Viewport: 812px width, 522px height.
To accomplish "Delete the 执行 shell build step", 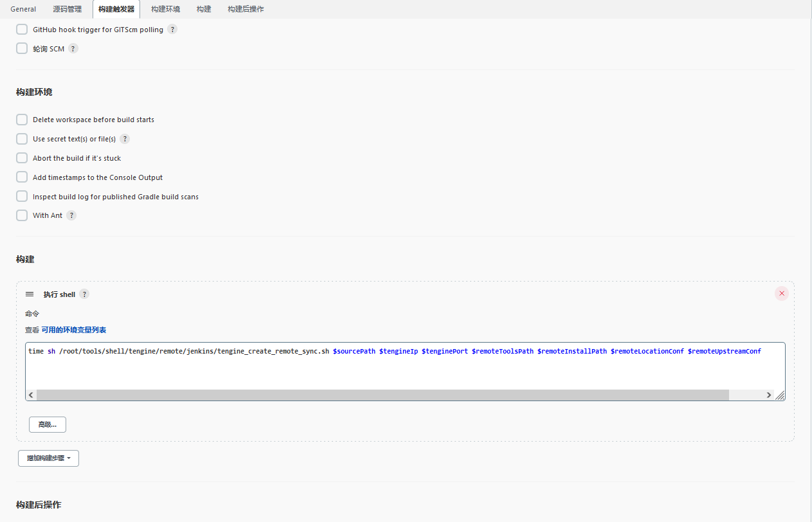I will point(782,294).
